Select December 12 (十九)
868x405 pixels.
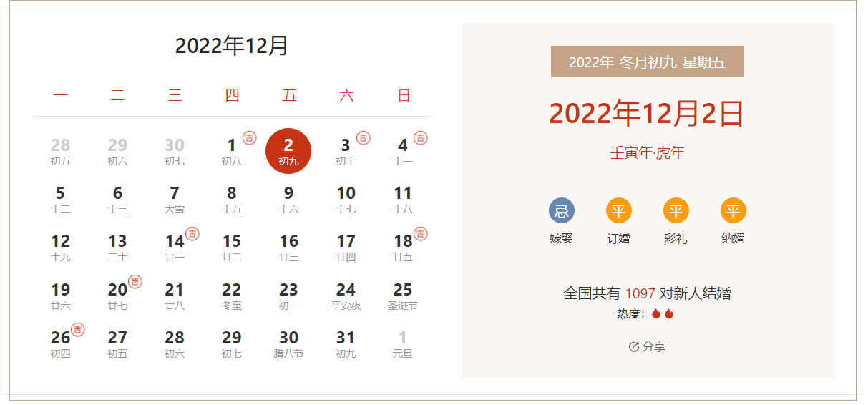[x=60, y=248]
